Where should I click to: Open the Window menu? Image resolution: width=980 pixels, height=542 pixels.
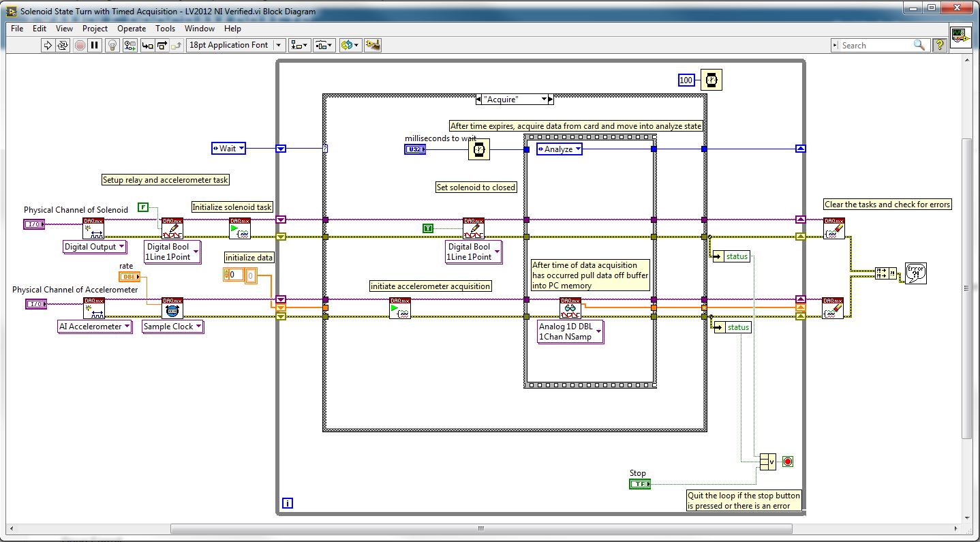200,29
